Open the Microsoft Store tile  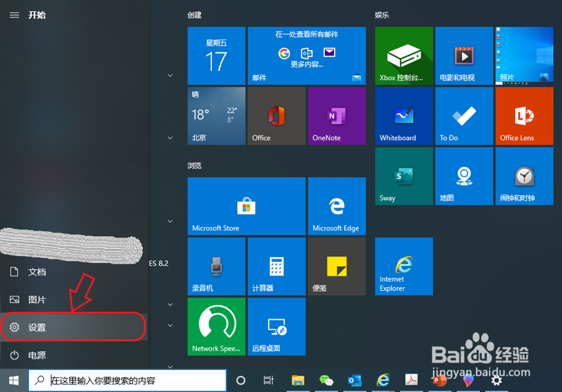(246, 206)
